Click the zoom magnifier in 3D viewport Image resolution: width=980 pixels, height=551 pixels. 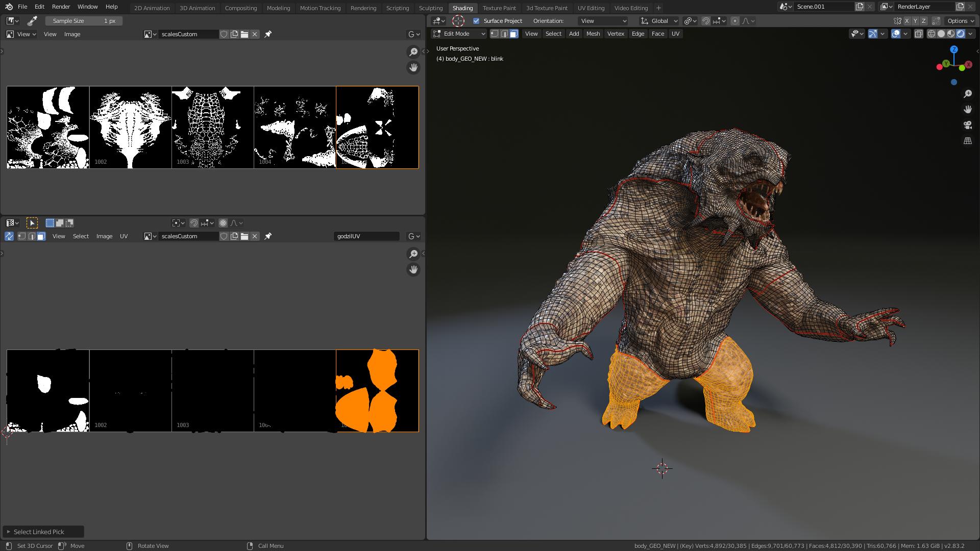[968, 94]
